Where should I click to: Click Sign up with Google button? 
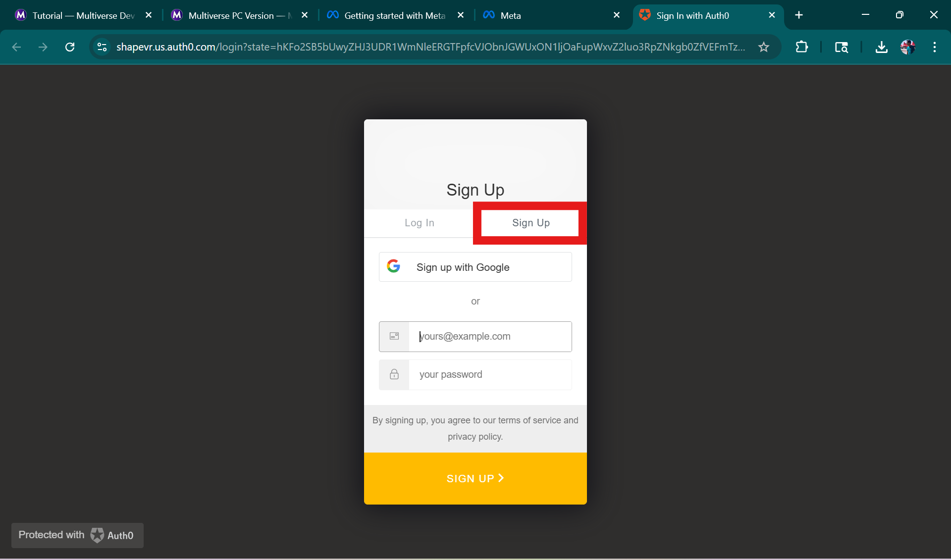point(475,267)
